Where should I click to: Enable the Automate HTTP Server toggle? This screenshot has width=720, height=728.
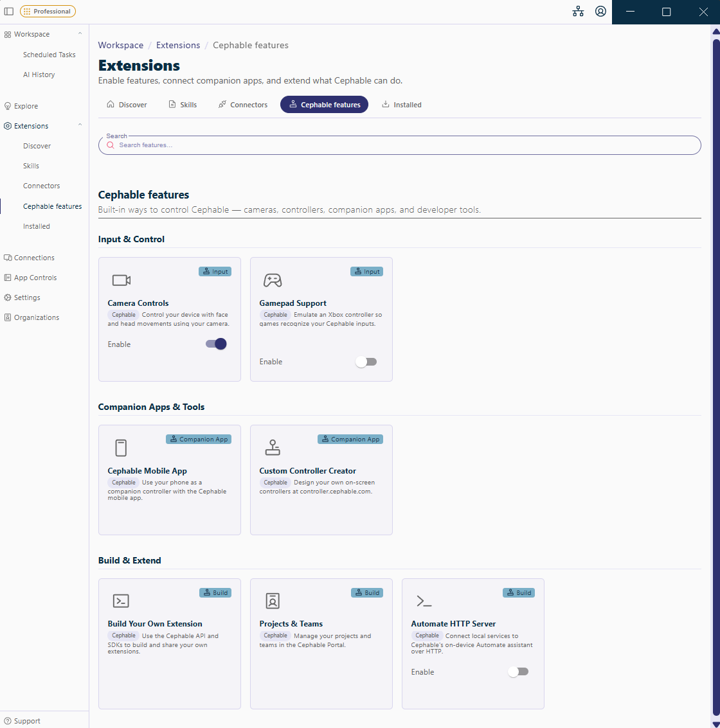point(518,672)
